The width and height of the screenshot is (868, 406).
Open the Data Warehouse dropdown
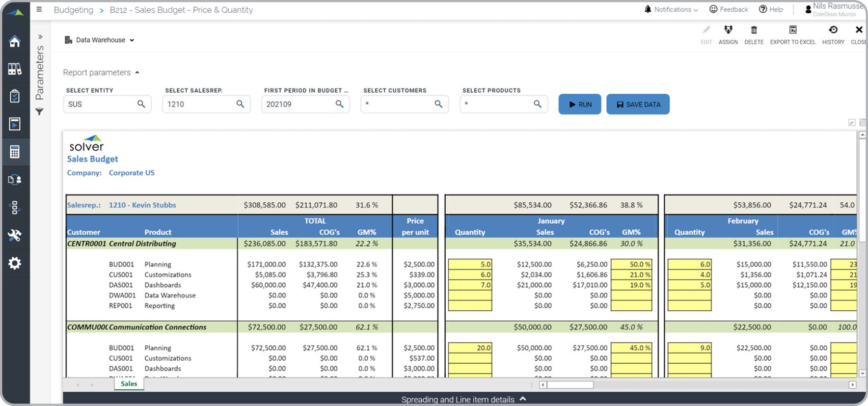tap(100, 40)
